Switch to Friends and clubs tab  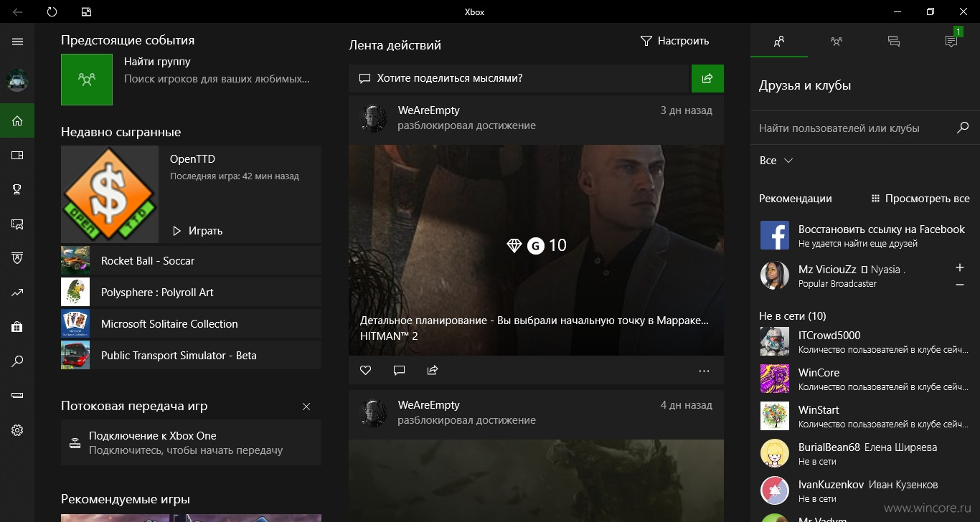point(779,42)
